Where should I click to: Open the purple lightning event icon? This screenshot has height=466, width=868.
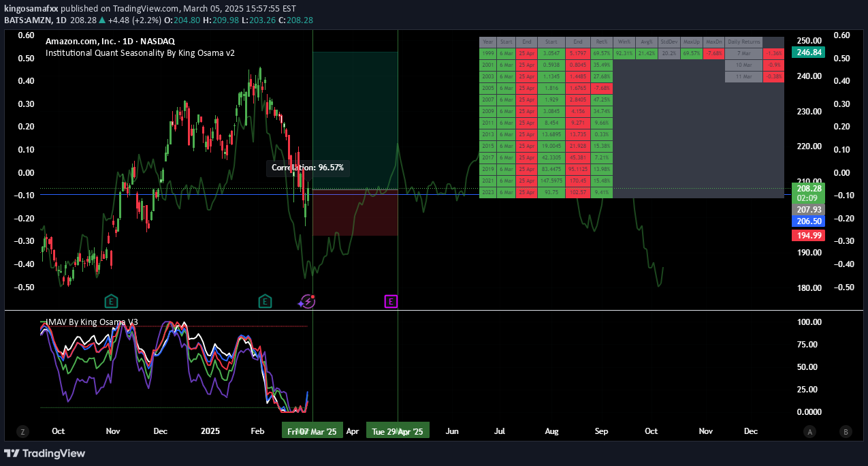307,301
